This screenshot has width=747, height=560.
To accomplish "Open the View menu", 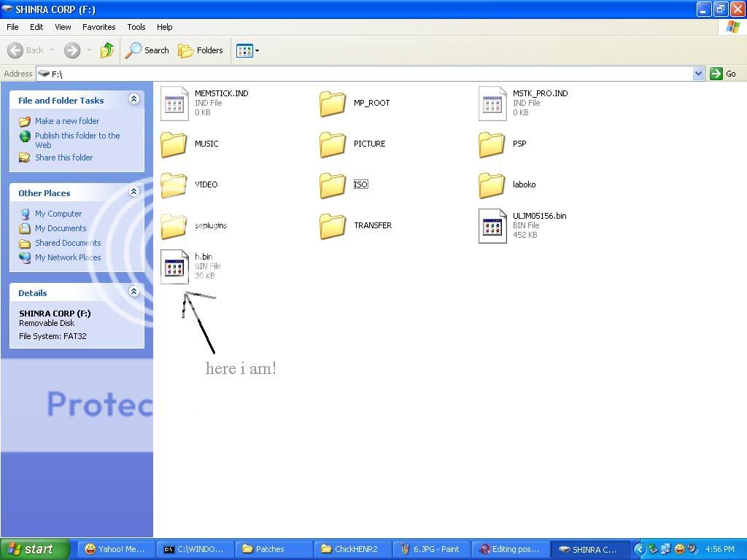I will [x=63, y=27].
